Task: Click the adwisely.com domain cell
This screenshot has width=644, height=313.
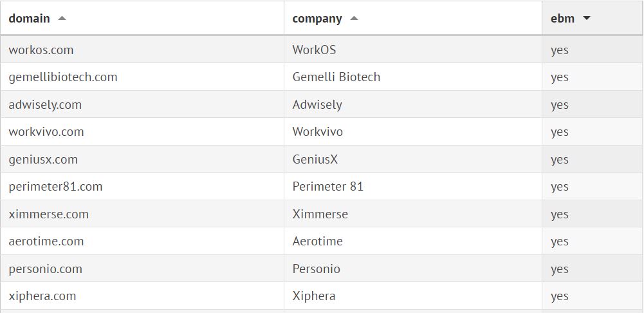Action: coord(45,104)
